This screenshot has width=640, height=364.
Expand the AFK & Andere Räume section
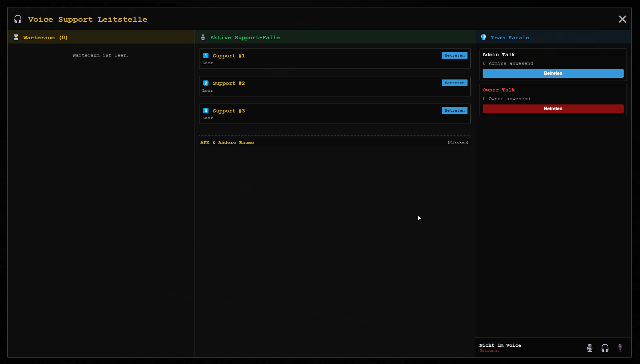click(x=335, y=142)
